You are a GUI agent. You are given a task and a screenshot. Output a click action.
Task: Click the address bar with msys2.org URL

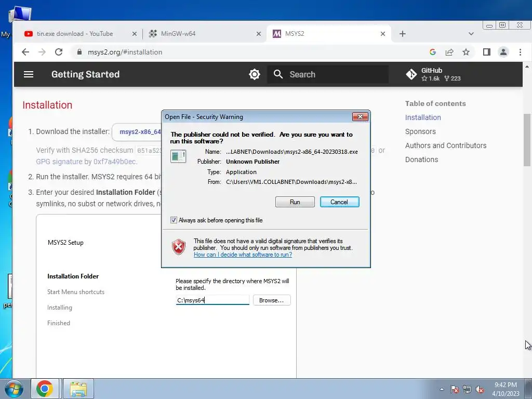coord(251,52)
